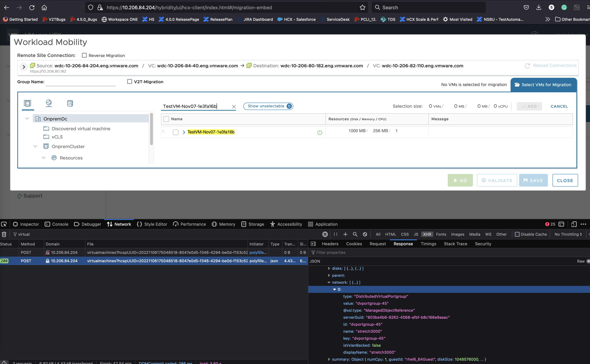The image size is (590, 364).
Task: Open the browser downloads panel
Action: [x=539, y=8]
